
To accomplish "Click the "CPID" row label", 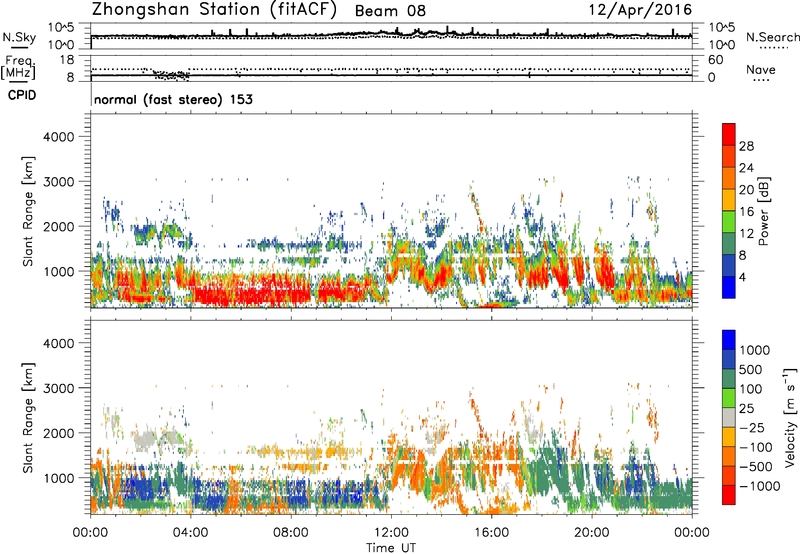I will (x=22, y=95).
